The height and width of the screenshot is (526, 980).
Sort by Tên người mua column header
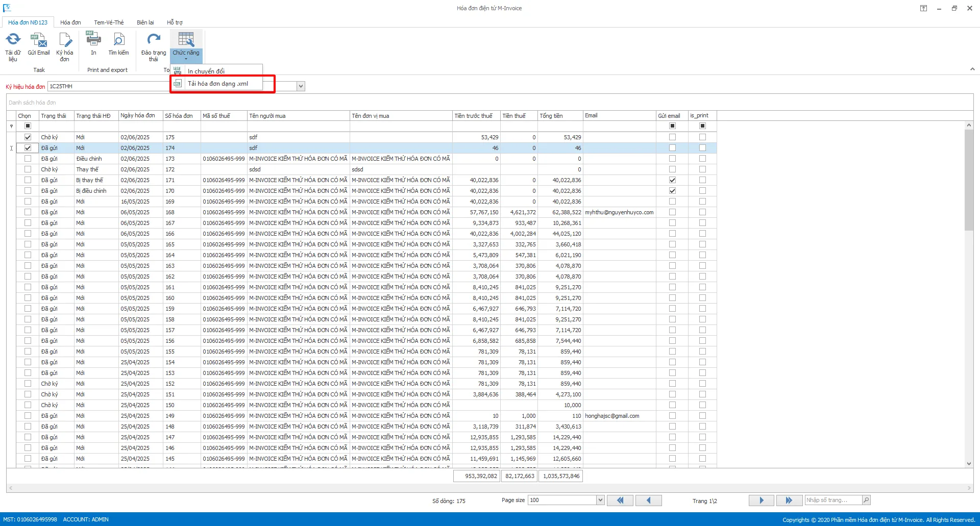[299, 116]
